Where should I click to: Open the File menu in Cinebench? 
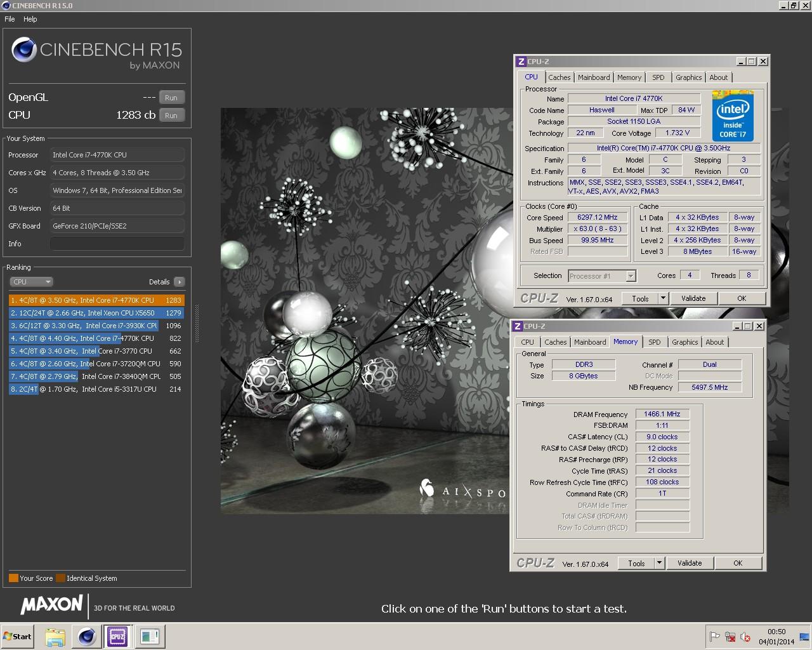coord(10,19)
